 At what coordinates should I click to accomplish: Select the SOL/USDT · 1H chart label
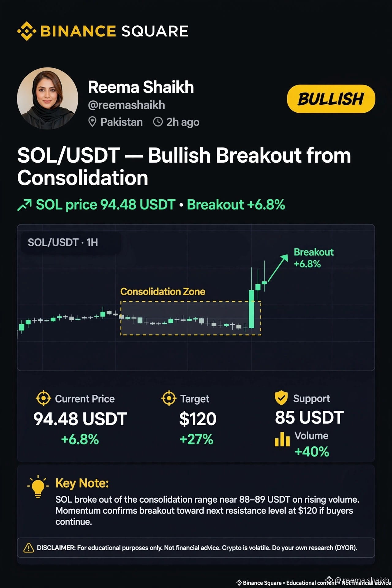coord(63,242)
